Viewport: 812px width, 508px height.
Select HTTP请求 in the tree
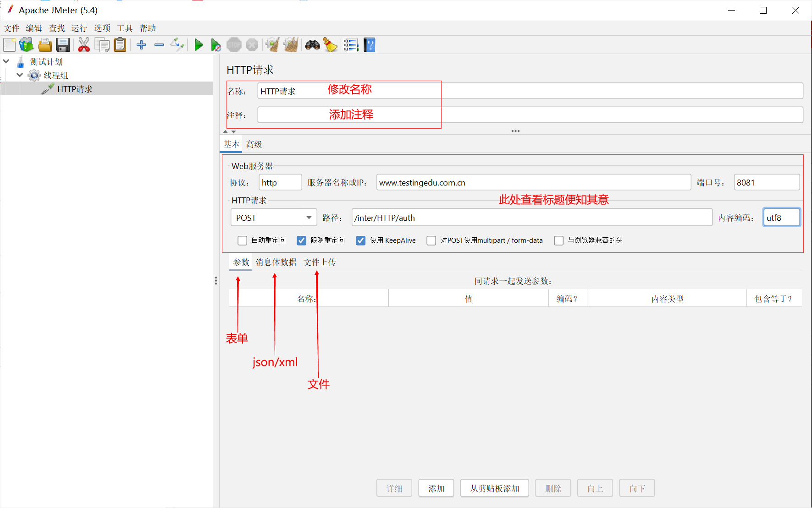[x=75, y=89]
